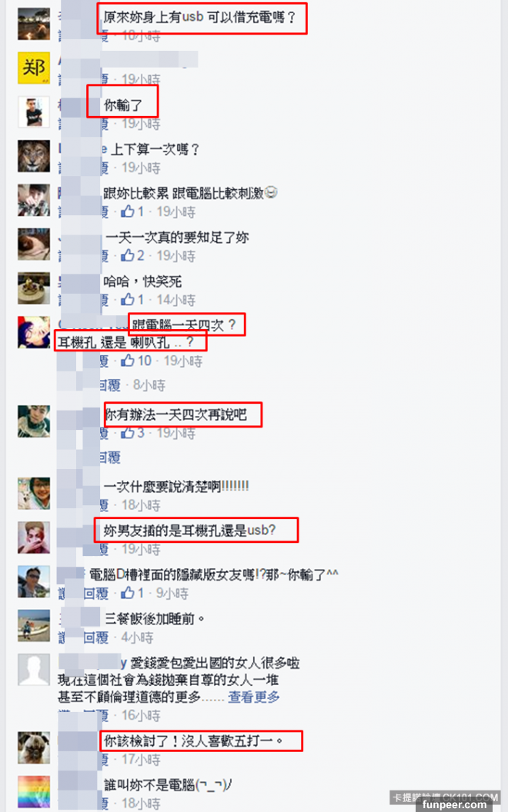Open default silhouette profile avatar
Image resolution: width=508 pixels, height=812 pixels.
[34, 670]
